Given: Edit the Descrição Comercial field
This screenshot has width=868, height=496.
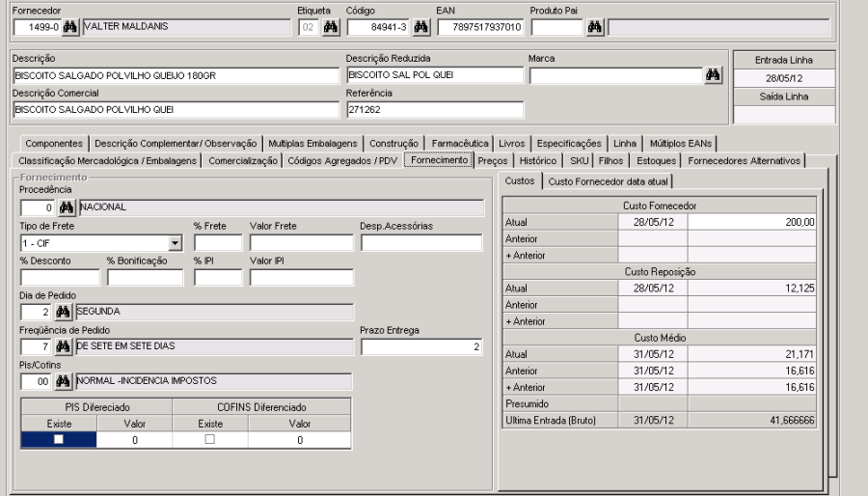Looking at the screenshot, I should click(176, 110).
